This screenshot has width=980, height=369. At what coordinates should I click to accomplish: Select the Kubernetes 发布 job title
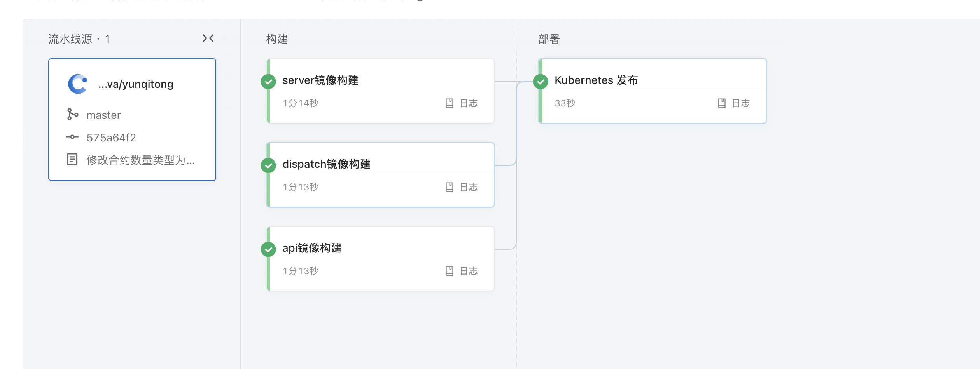tap(596, 80)
